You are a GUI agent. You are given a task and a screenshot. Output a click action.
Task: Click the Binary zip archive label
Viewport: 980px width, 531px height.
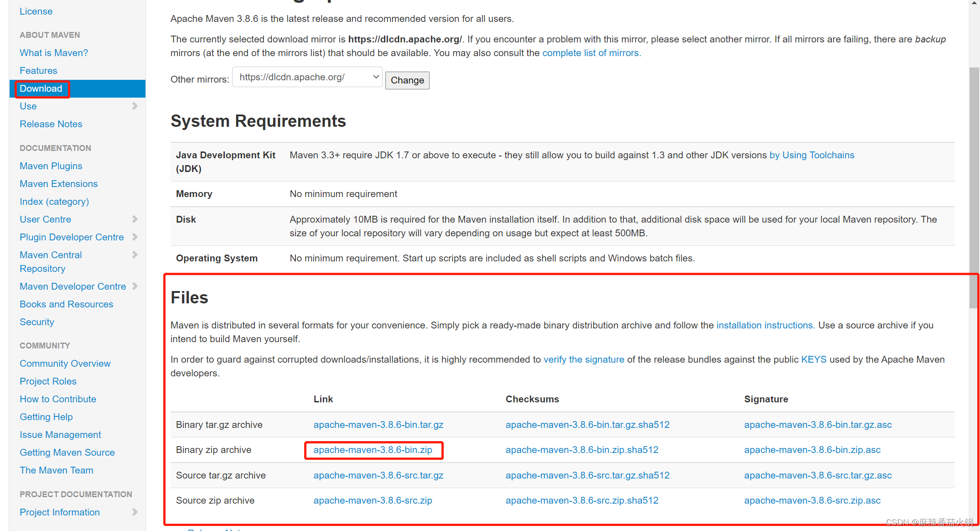(x=213, y=450)
